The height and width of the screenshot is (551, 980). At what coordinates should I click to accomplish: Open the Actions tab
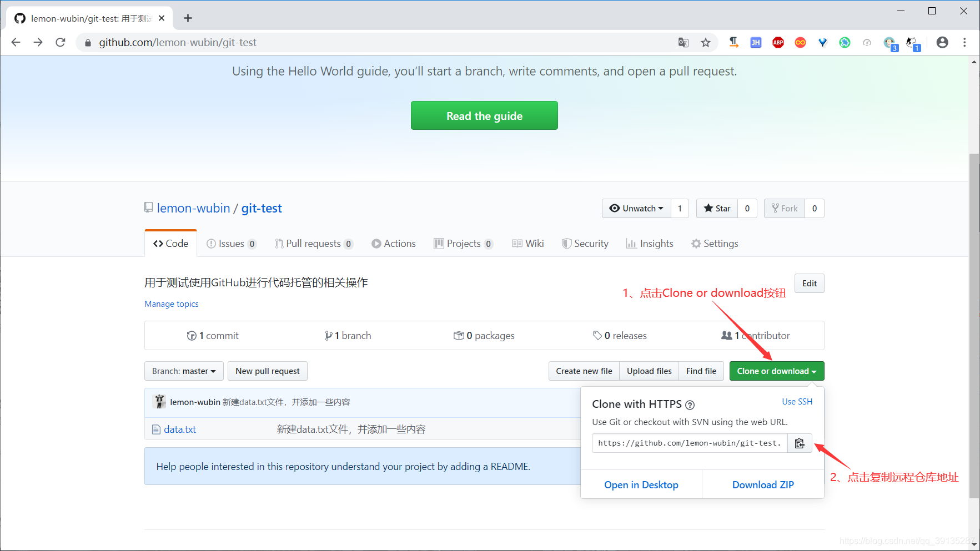tap(394, 244)
